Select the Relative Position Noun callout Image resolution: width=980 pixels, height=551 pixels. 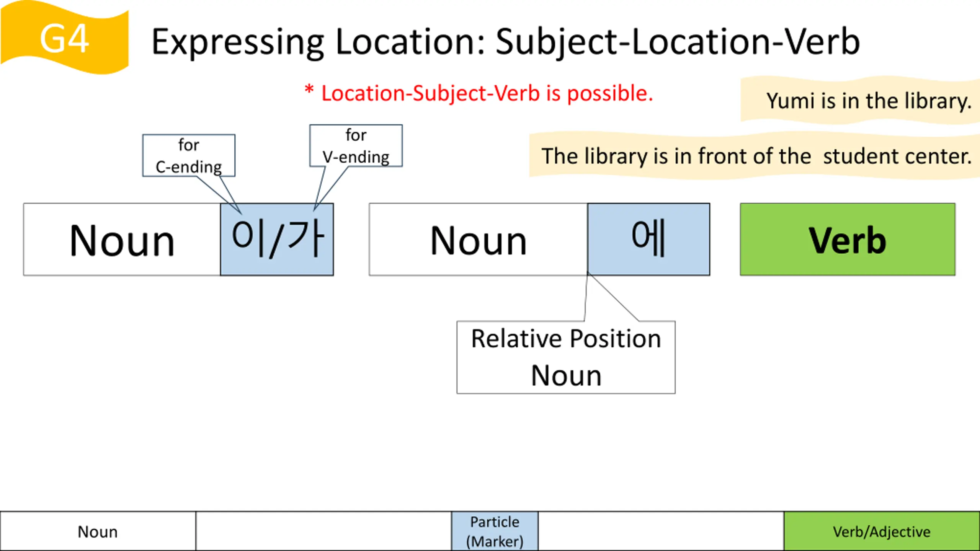point(566,357)
